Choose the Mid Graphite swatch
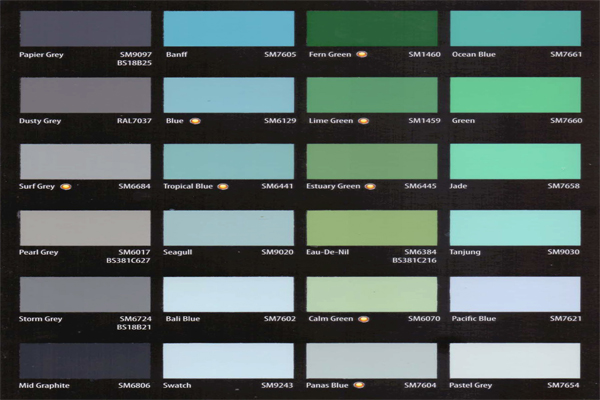This screenshot has height=400, width=600. [x=85, y=361]
